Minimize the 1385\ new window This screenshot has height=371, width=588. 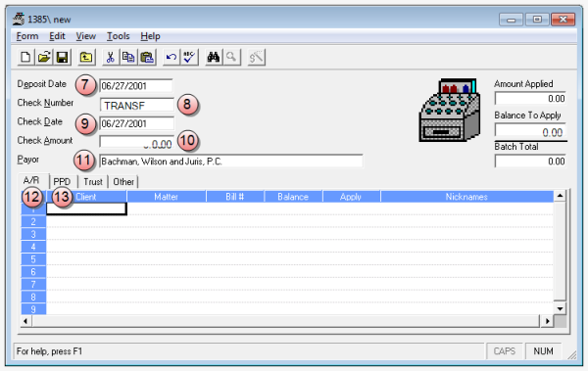(x=511, y=20)
